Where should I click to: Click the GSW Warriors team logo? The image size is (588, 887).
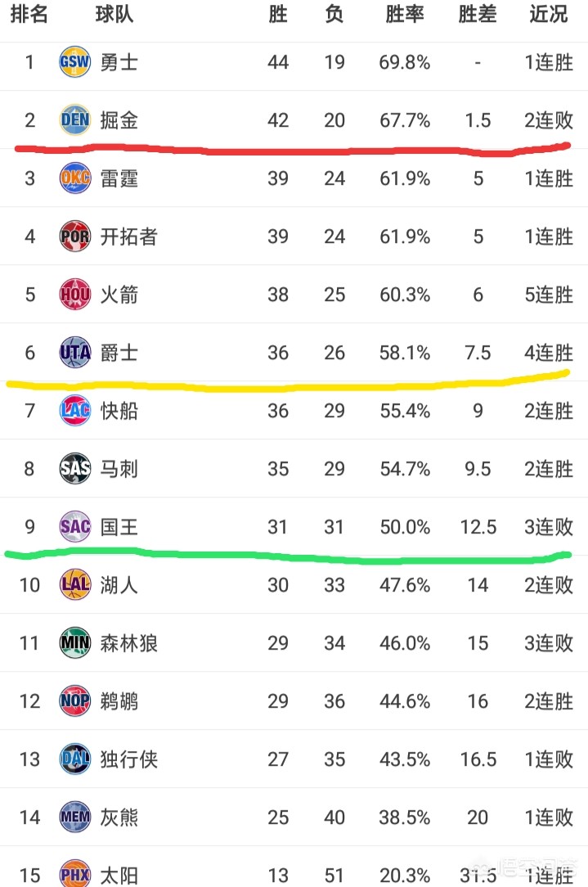pyautogui.click(x=75, y=61)
